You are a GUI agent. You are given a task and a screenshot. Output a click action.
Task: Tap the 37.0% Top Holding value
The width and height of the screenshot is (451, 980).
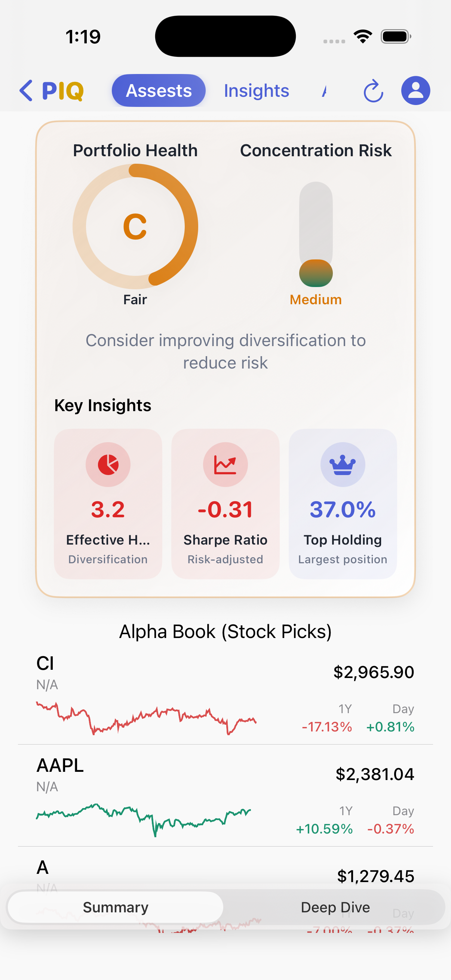(343, 509)
